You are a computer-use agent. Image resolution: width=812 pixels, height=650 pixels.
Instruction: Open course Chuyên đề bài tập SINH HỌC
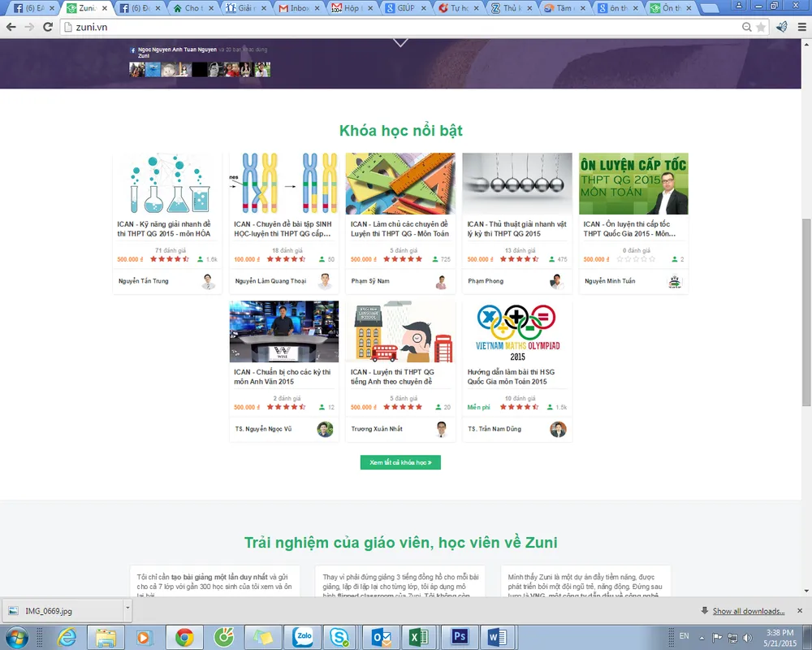point(283,229)
